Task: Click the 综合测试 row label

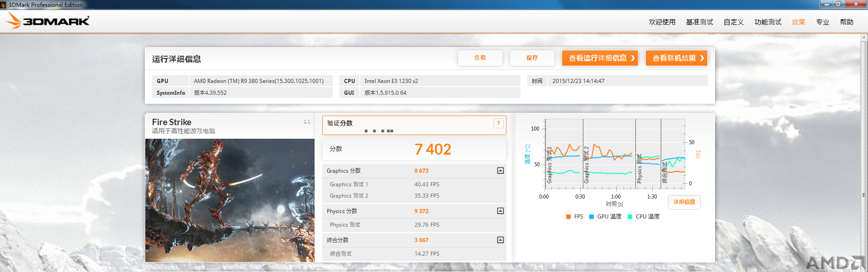Action: (340, 254)
